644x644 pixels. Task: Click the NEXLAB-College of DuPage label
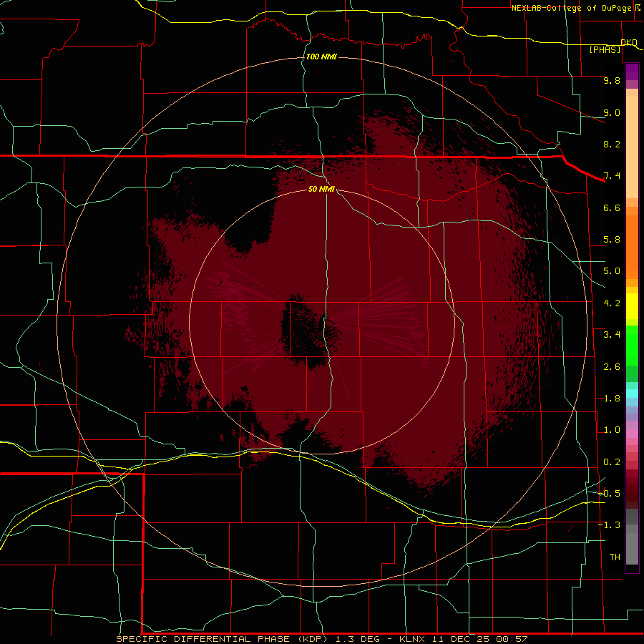[571, 8]
